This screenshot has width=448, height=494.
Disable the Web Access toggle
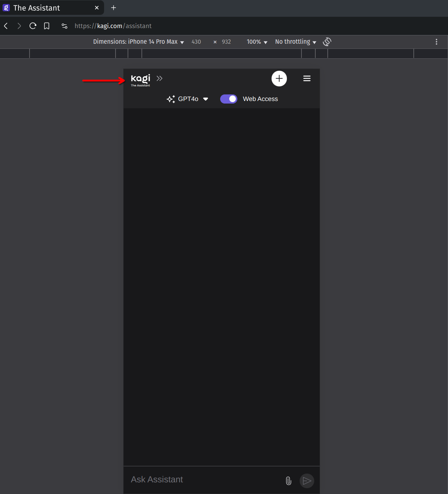pos(229,99)
